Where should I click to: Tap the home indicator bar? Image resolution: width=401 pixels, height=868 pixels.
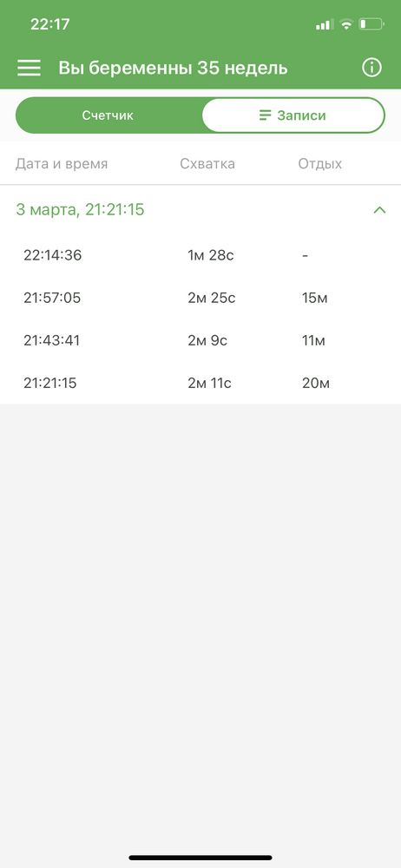pyautogui.click(x=200, y=858)
